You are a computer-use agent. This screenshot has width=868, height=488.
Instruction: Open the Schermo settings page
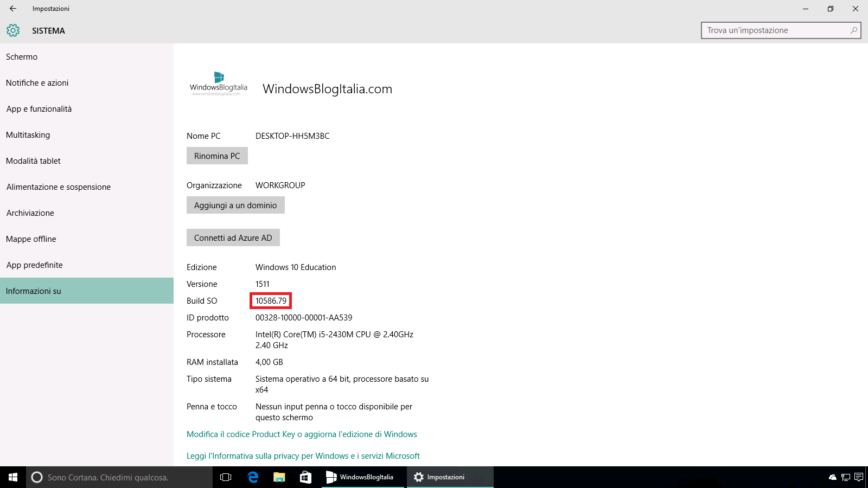pyautogui.click(x=87, y=57)
